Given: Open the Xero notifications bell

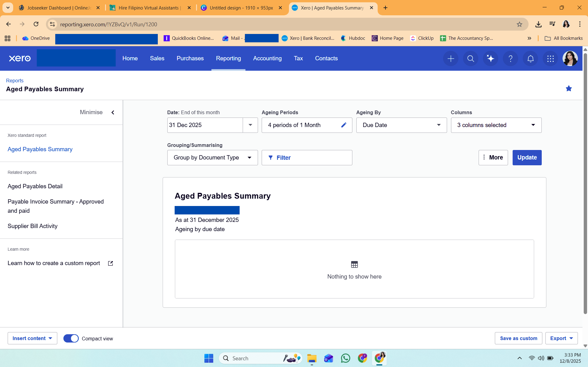Looking at the screenshot, I should 530,58.
